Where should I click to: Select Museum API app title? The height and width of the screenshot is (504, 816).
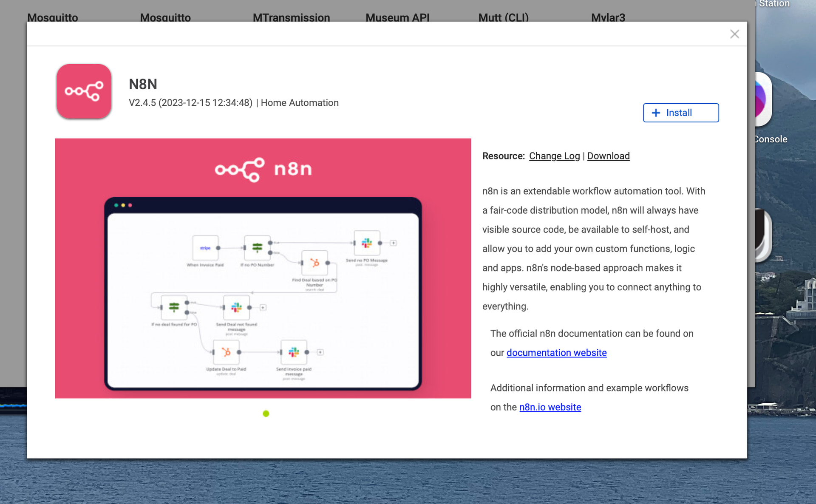coord(397,17)
